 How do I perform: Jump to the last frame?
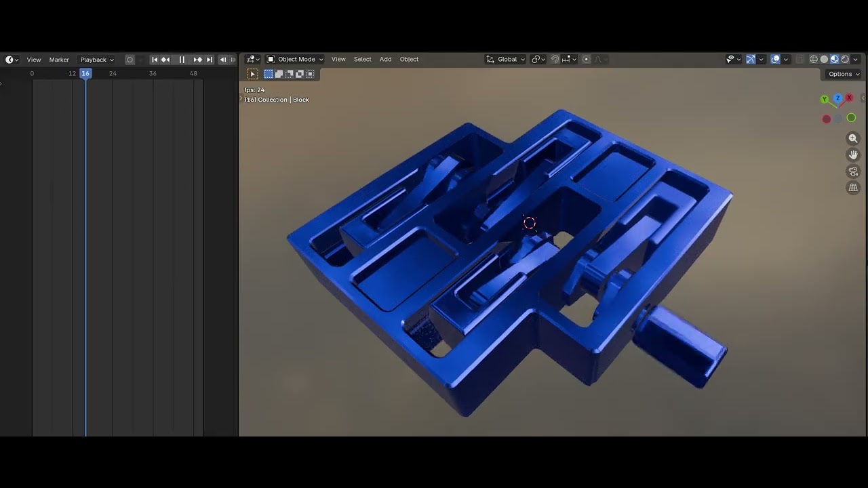(209, 60)
